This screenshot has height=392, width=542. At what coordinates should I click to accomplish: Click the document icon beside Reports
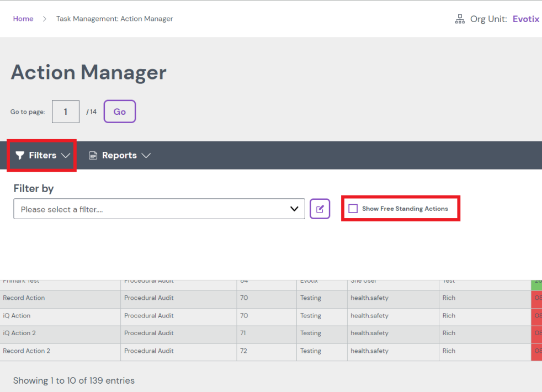(93, 156)
